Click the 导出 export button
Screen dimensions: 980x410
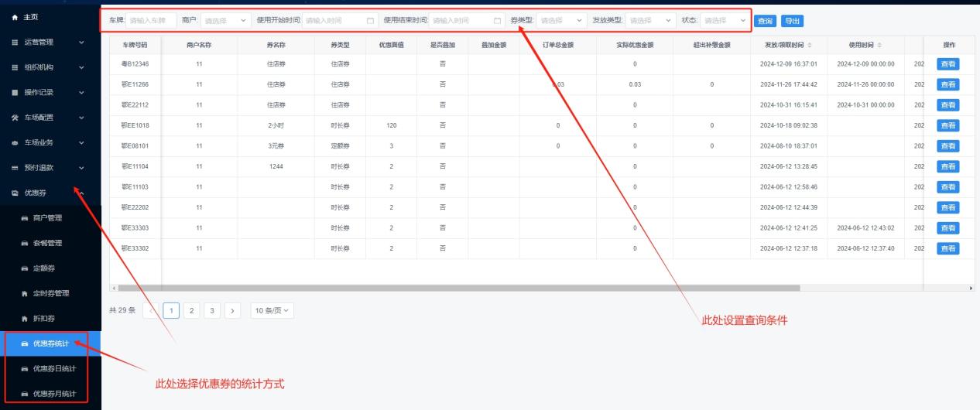pyautogui.click(x=792, y=21)
